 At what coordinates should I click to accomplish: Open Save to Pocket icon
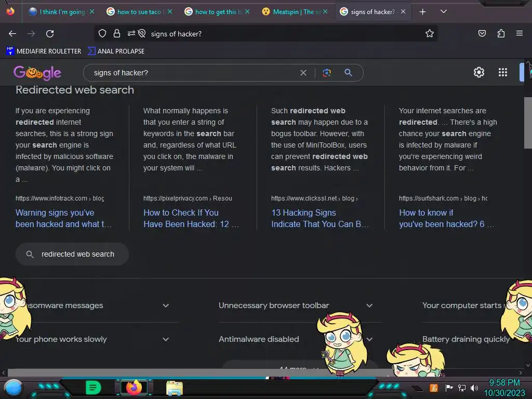click(x=482, y=33)
